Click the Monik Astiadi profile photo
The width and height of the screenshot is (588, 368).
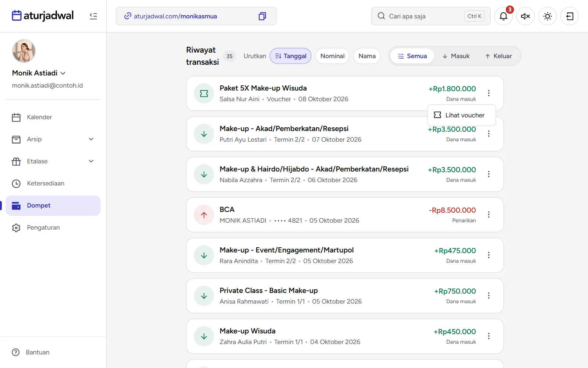pyautogui.click(x=24, y=51)
